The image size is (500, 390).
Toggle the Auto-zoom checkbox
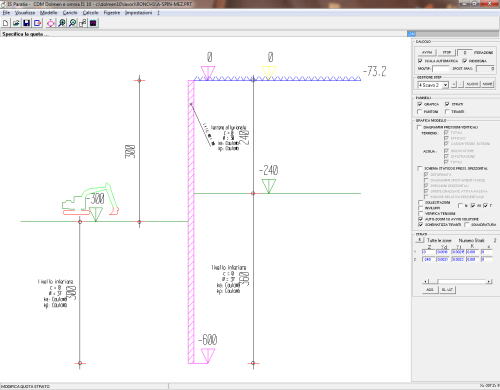point(421,219)
